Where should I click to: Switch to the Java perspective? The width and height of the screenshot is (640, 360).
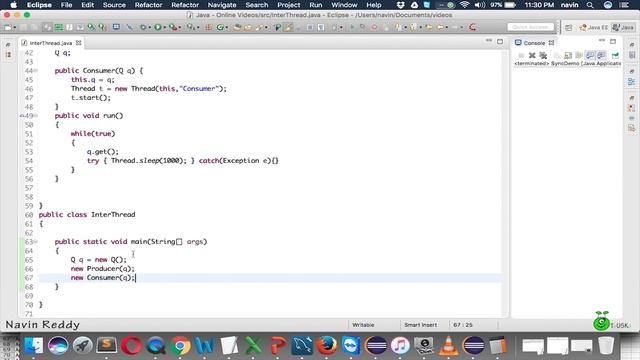click(623, 27)
